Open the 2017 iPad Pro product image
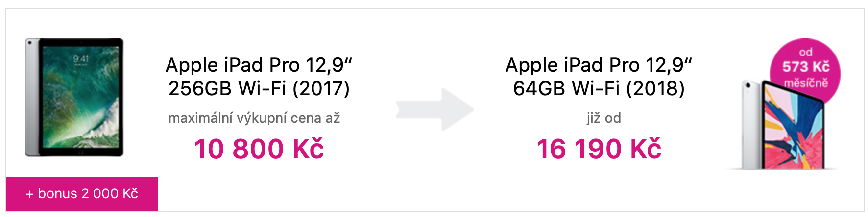868x217 pixels. point(74,98)
